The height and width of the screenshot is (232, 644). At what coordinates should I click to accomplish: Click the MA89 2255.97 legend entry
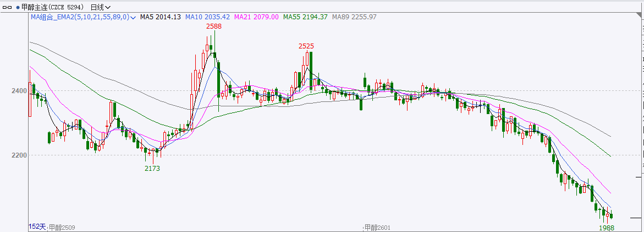point(354,17)
